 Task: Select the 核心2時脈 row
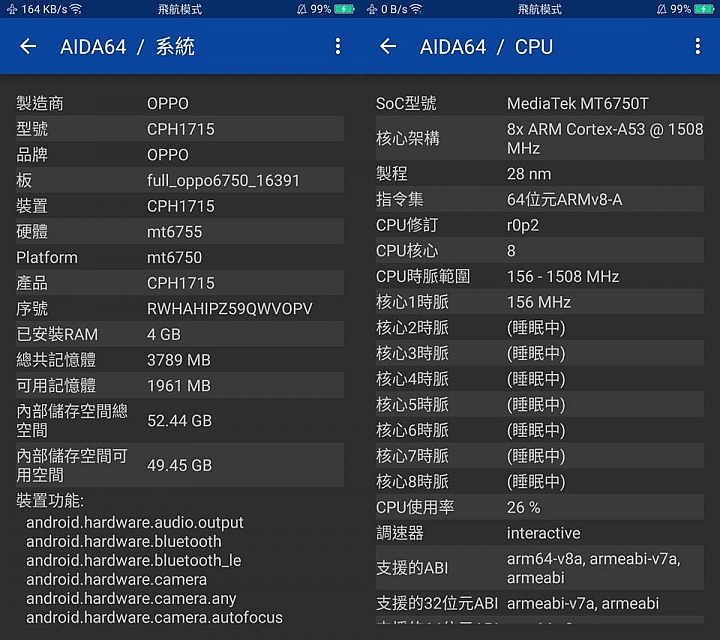pos(540,328)
